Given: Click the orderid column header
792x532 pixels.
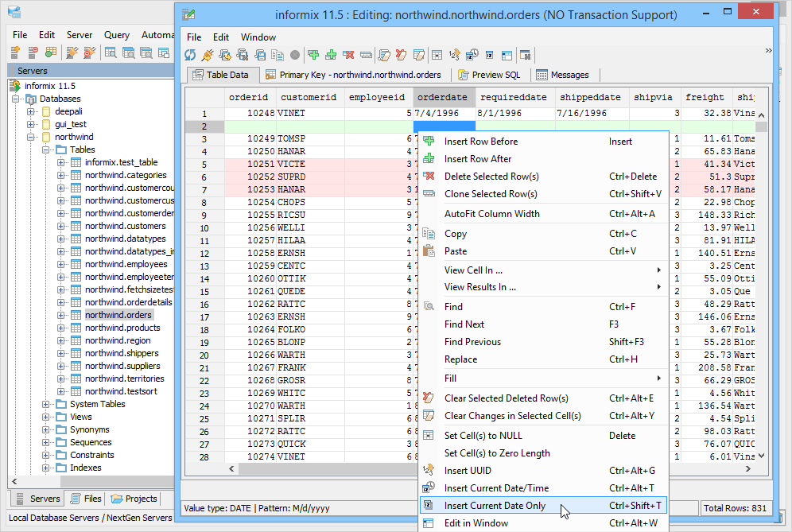Looking at the screenshot, I should point(249,98).
